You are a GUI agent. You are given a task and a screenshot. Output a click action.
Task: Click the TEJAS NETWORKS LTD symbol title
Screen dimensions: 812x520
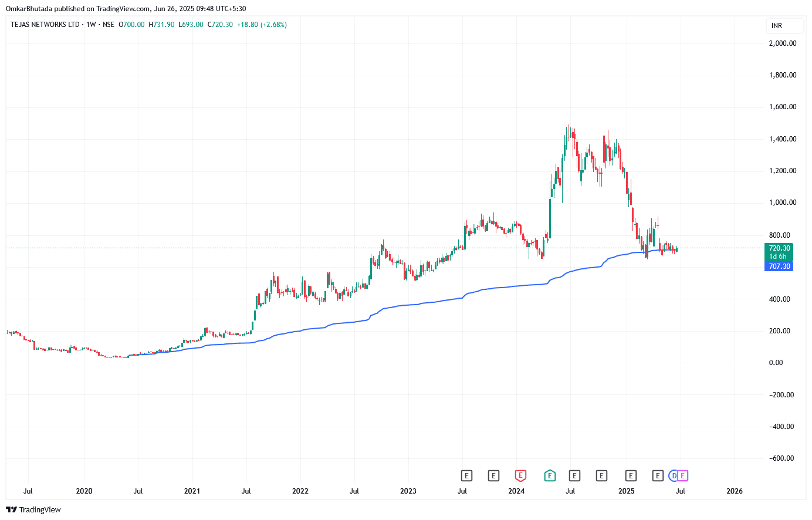coord(45,25)
